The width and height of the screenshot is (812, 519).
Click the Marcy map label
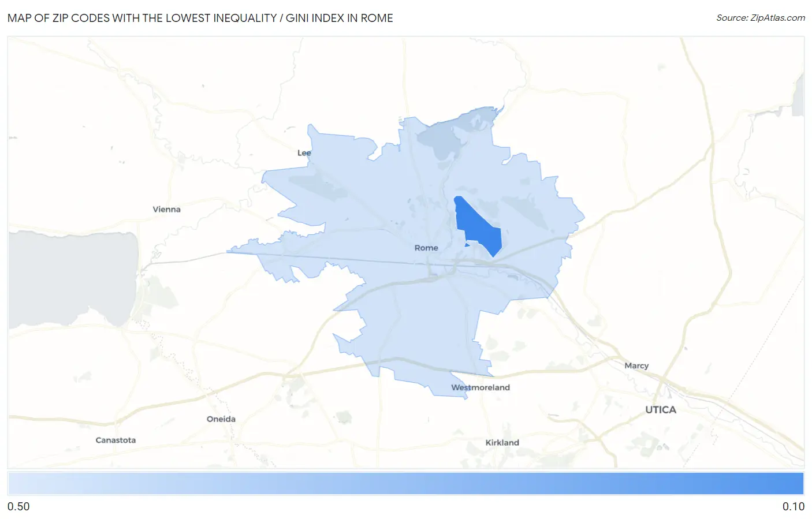click(x=636, y=366)
